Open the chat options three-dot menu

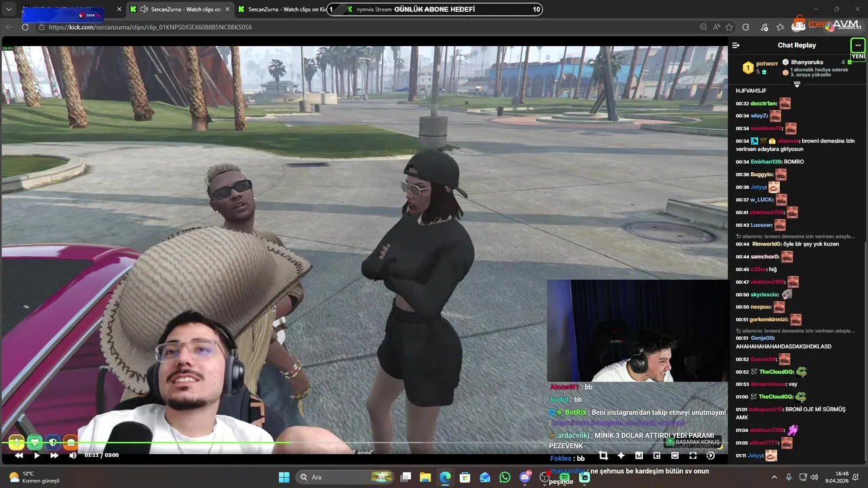(858, 45)
